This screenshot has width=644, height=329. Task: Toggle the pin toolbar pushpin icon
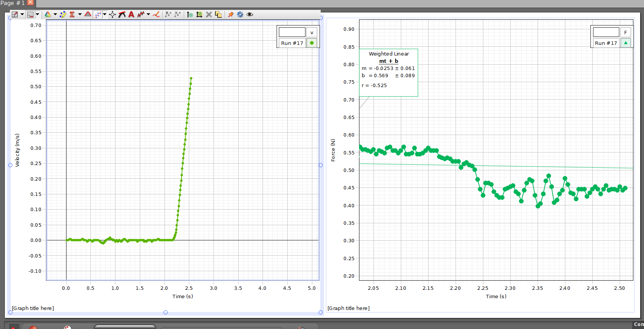click(231, 14)
